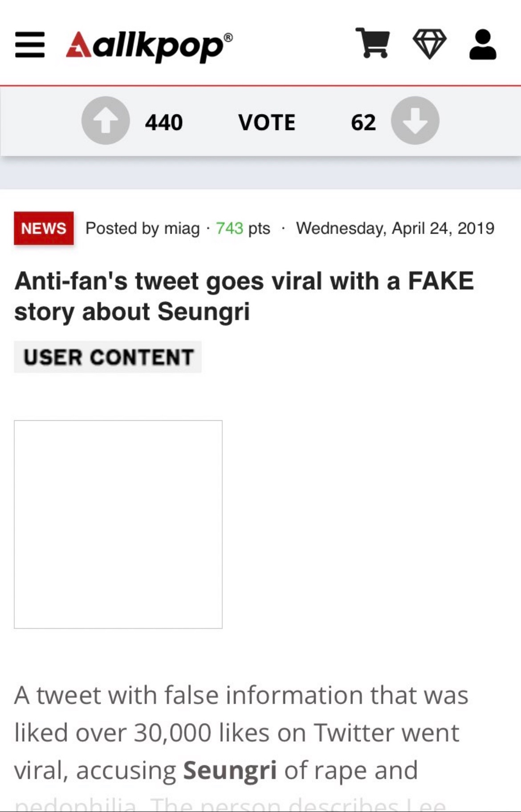Click the NEWS category badge
Image resolution: width=521 pixels, height=812 pixels.
(43, 228)
